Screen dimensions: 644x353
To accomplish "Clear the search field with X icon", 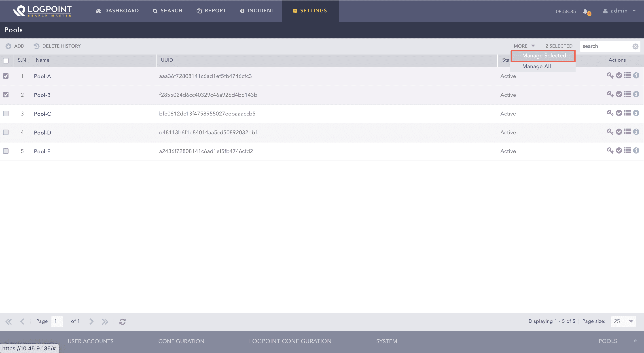I will coord(635,46).
